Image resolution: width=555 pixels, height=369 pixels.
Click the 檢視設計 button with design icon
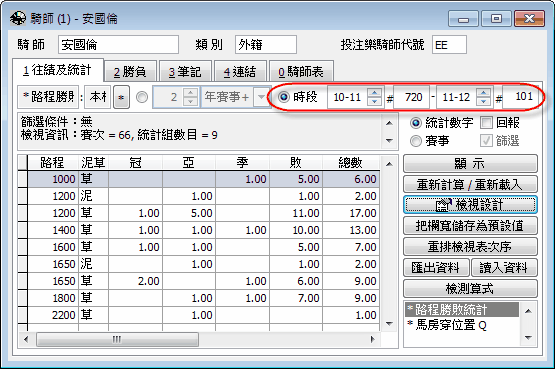coord(470,204)
